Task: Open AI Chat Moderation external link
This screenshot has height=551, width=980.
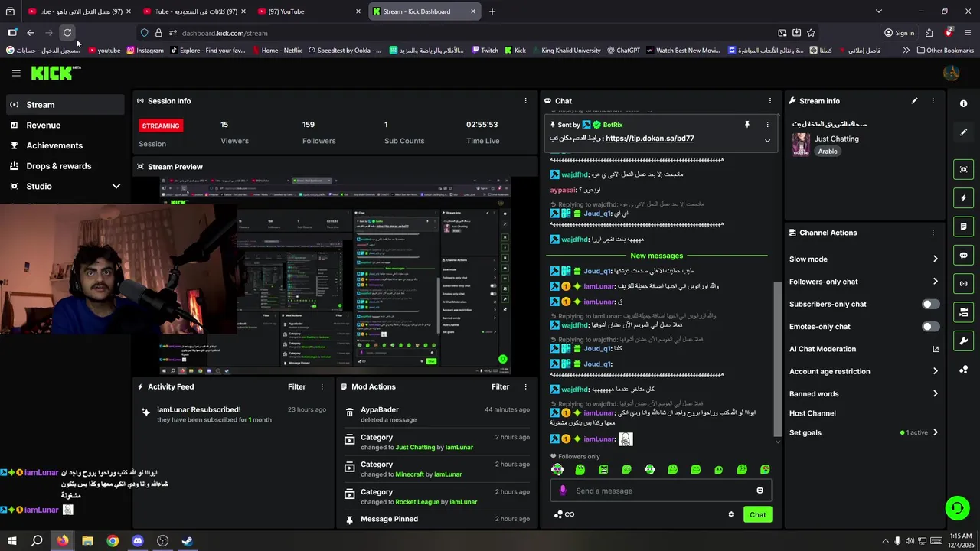Action: 936,349
